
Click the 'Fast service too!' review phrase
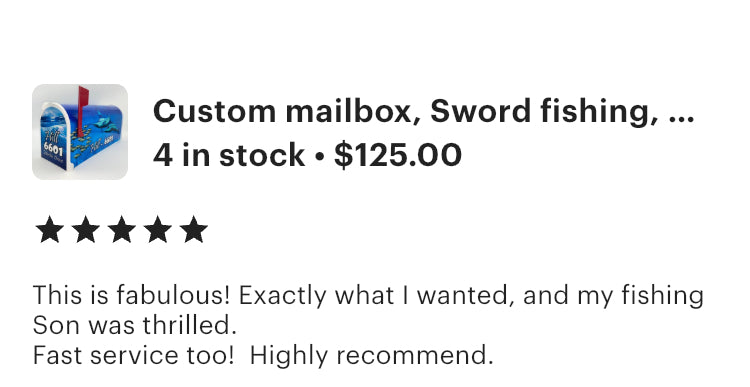pyautogui.click(x=134, y=355)
